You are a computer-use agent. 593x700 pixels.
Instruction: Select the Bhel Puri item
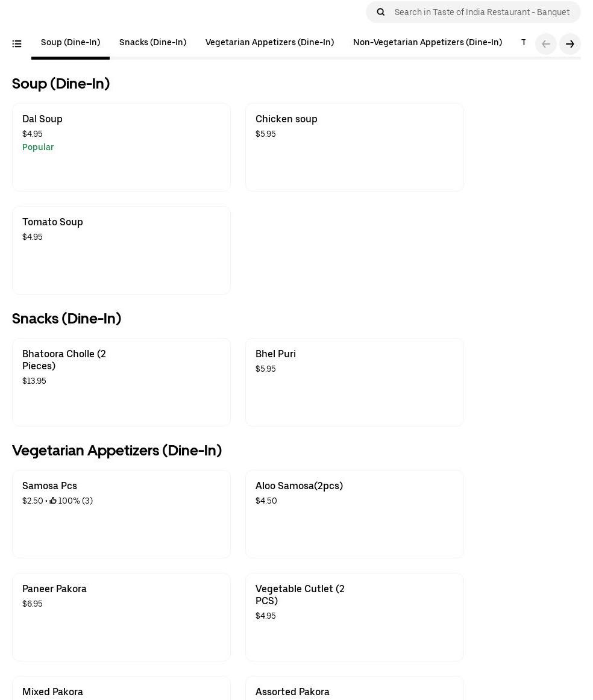[354, 382]
